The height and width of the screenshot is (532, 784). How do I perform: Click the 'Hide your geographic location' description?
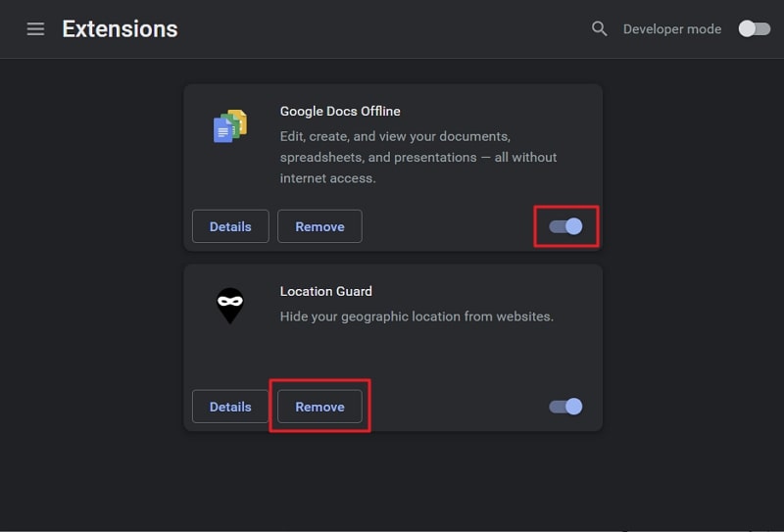[416, 316]
